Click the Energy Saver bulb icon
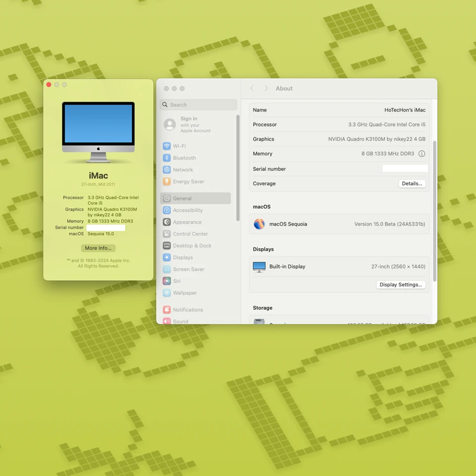The image size is (476, 476). [167, 181]
